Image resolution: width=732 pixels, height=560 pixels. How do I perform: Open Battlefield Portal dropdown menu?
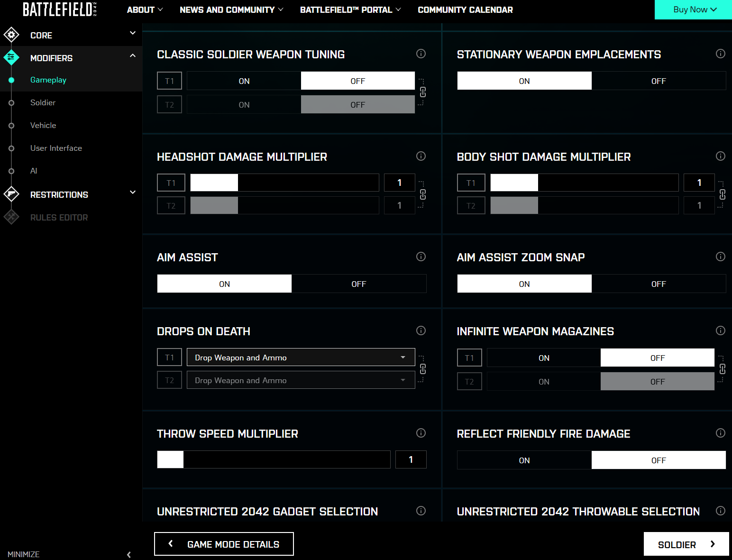[350, 9]
